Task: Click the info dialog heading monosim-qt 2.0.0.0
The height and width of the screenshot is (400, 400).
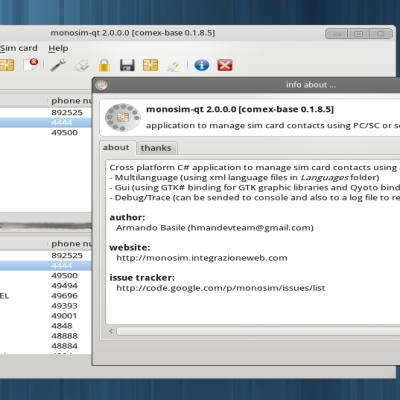Action: [x=240, y=109]
